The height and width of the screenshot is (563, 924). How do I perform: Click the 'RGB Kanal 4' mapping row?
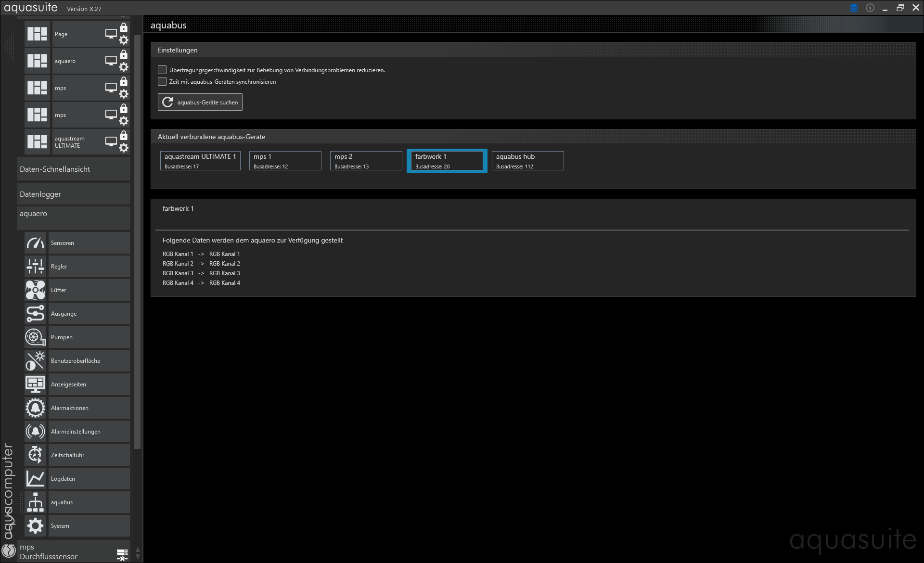point(201,283)
